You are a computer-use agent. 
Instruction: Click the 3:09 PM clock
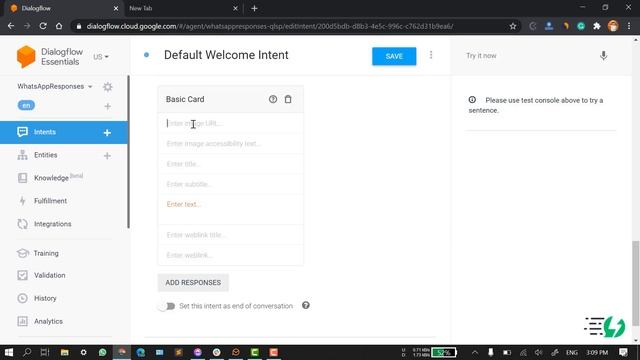[x=597, y=352]
